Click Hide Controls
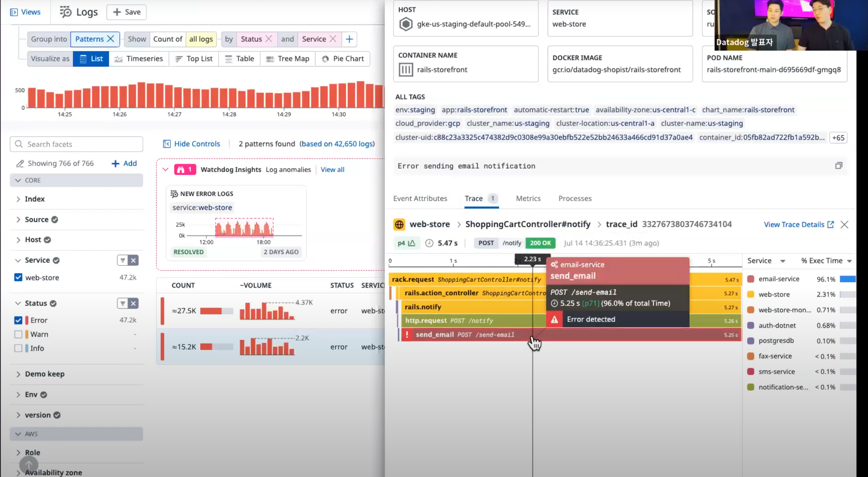Viewport: 868px width, 477px height. click(191, 144)
